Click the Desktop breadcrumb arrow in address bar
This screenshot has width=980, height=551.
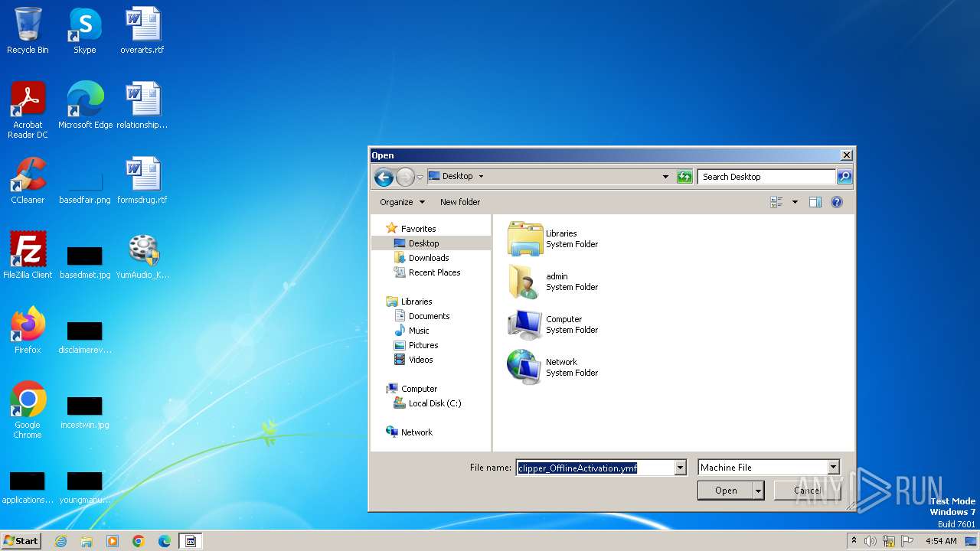pyautogui.click(x=481, y=176)
